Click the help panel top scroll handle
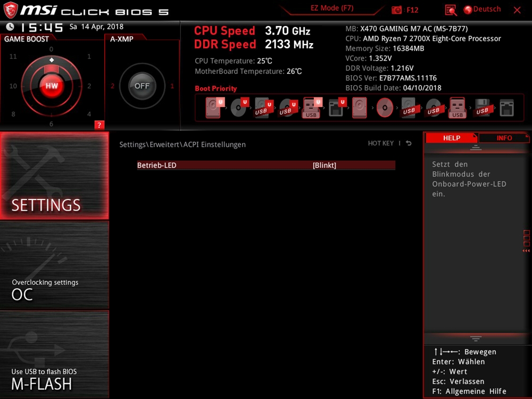Screen dimensions: 532x399 [476, 147]
